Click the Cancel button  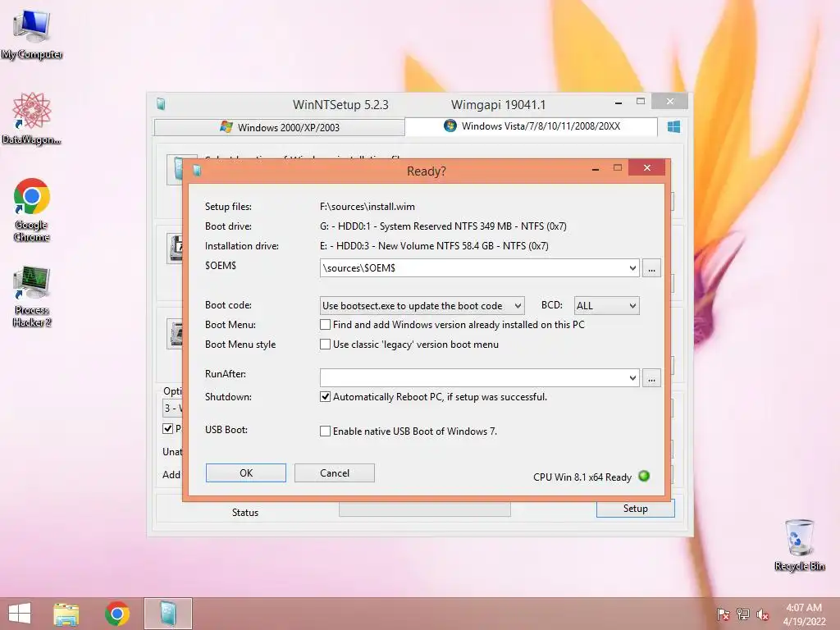tap(335, 473)
